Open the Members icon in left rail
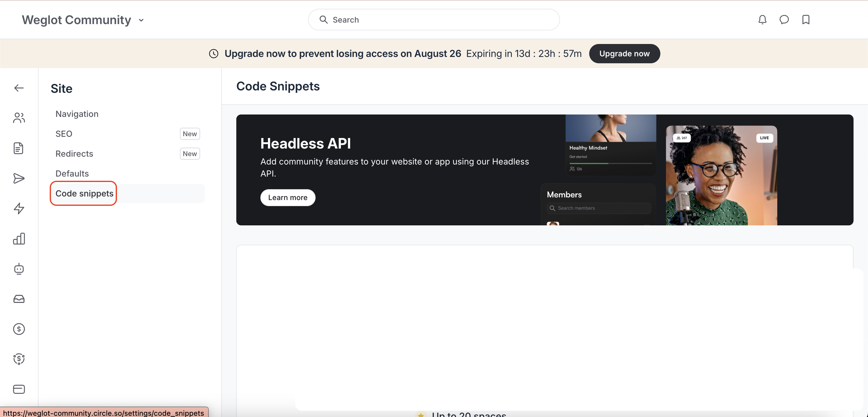 [x=19, y=118]
